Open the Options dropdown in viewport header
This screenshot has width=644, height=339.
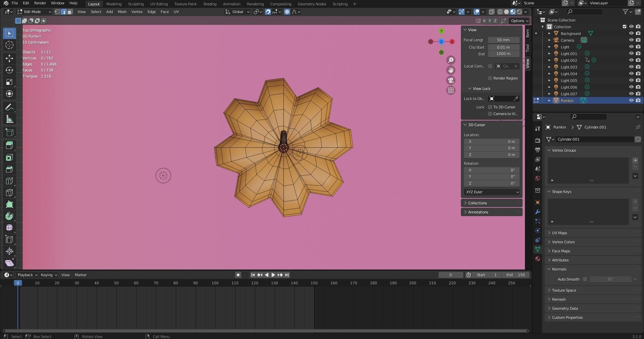tap(519, 21)
